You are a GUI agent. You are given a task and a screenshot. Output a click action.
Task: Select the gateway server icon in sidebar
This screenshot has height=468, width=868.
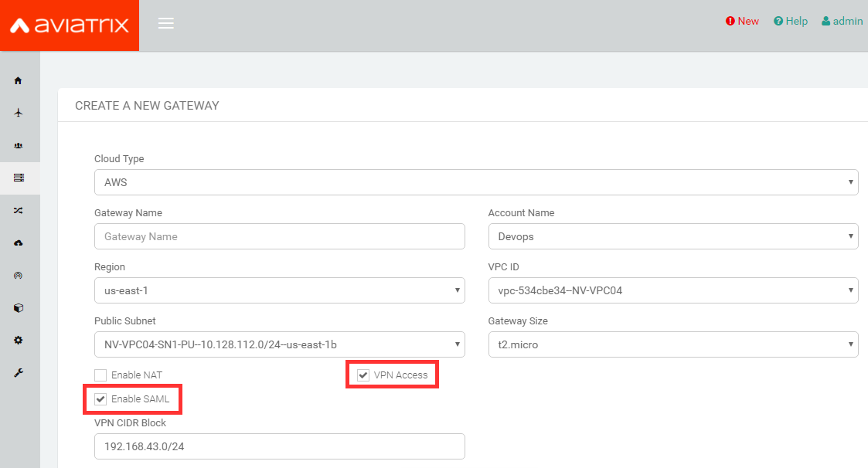coord(19,178)
